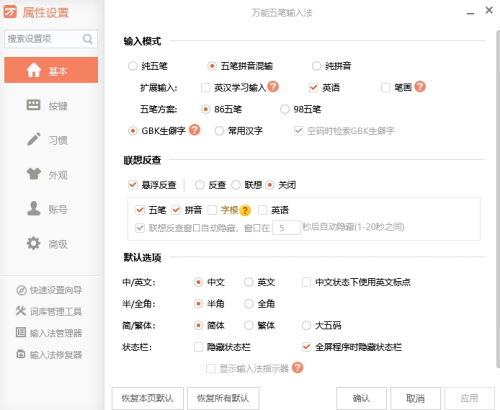Select 98五笔 scheme
The height and width of the screenshot is (410, 500).
point(285,109)
